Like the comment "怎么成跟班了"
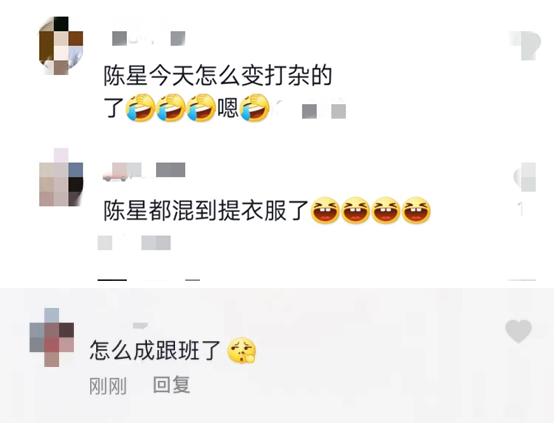Image resolution: width=557 pixels, height=426 pixels. pos(519,331)
